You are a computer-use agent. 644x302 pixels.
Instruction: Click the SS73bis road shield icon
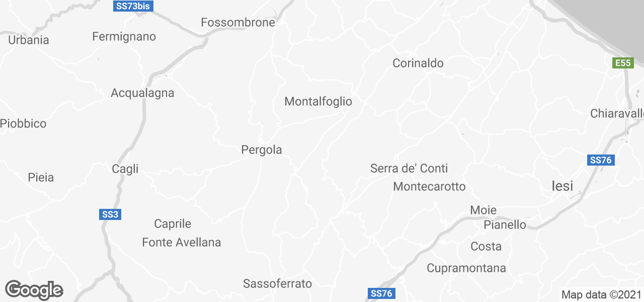pyautogui.click(x=133, y=6)
